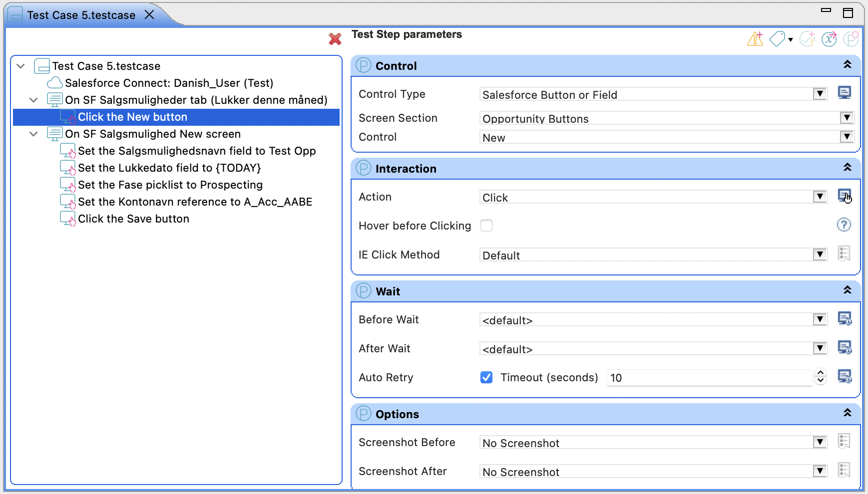The height and width of the screenshot is (494, 868).
Task: Open the tag dropdown arrow in the toolbar
Action: click(790, 40)
